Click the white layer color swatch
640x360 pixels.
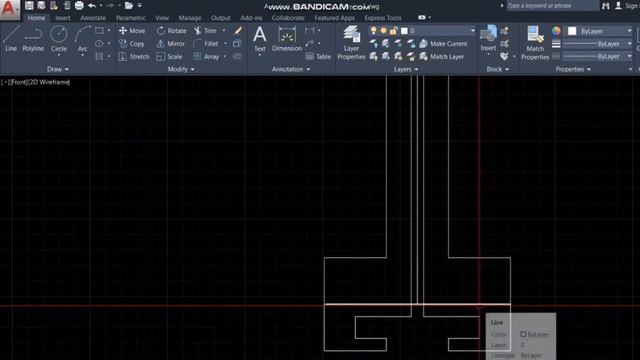(x=404, y=31)
